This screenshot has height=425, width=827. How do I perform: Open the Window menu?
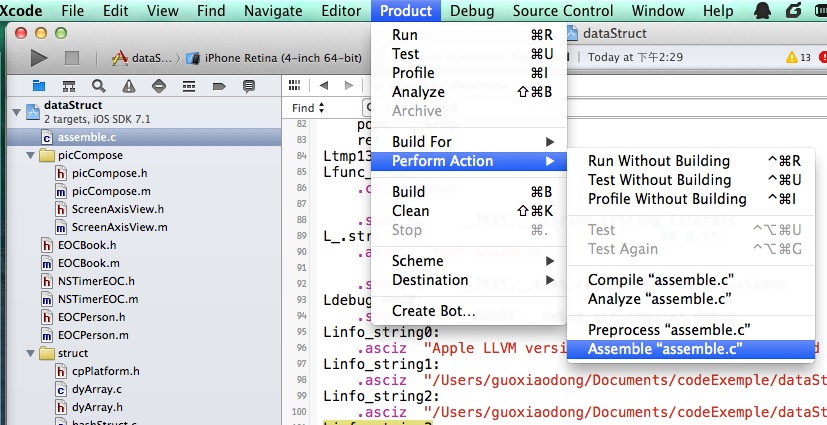click(658, 11)
